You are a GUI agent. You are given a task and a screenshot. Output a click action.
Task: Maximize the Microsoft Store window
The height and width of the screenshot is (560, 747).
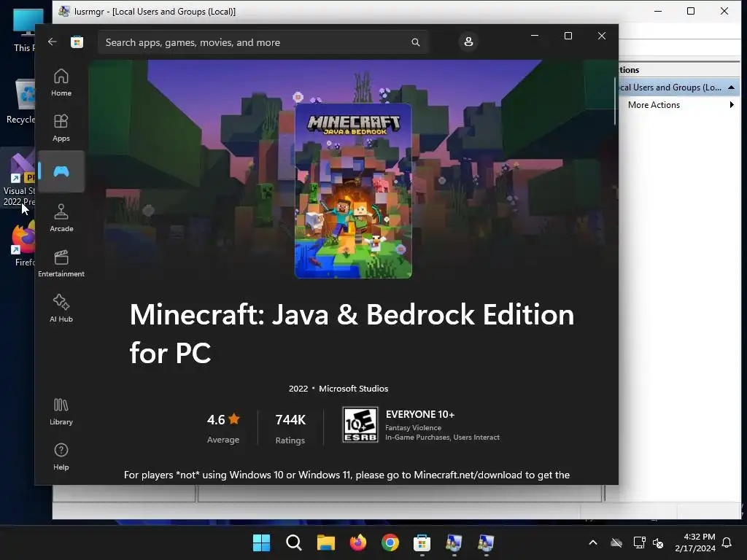click(x=568, y=36)
